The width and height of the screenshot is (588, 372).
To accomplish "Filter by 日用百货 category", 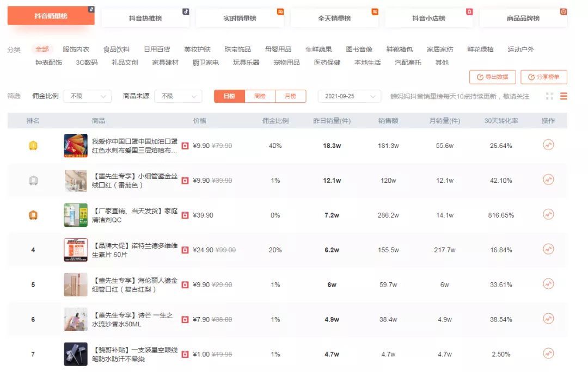I will click(x=157, y=49).
